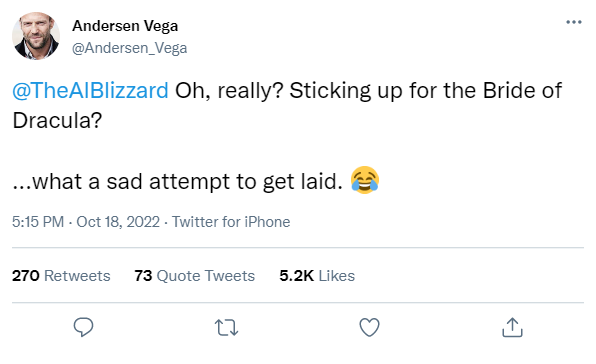Click the word 'Dracula?' in the tweet

[x=57, y=120]
